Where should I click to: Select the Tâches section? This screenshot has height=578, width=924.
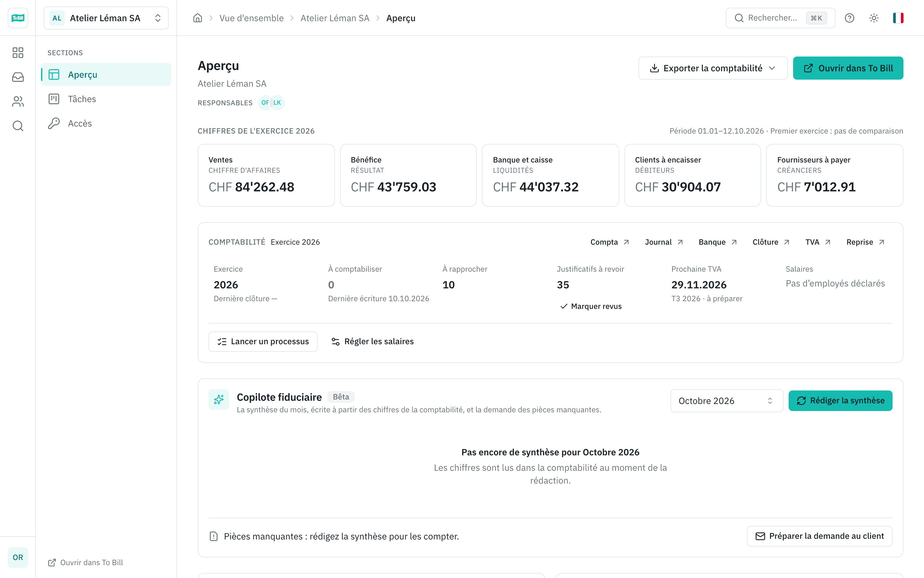[x=106, y=99]
